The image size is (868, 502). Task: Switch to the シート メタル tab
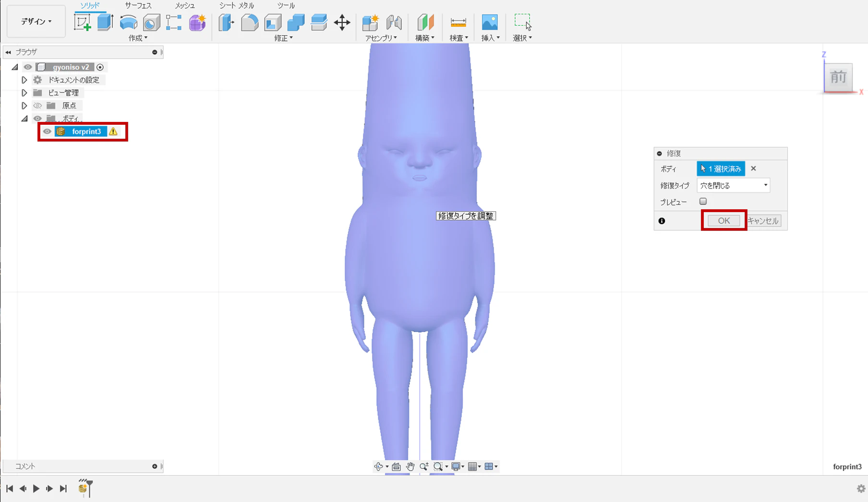point(237,6)
